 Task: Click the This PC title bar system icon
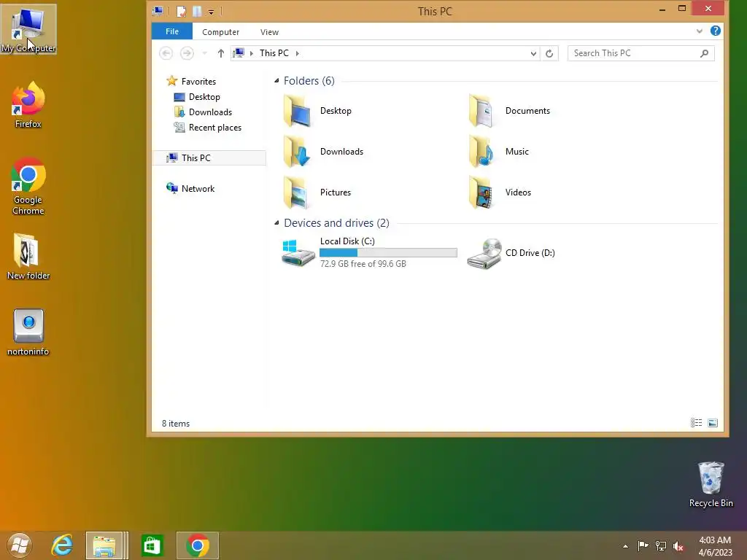[x=158, y=10]
